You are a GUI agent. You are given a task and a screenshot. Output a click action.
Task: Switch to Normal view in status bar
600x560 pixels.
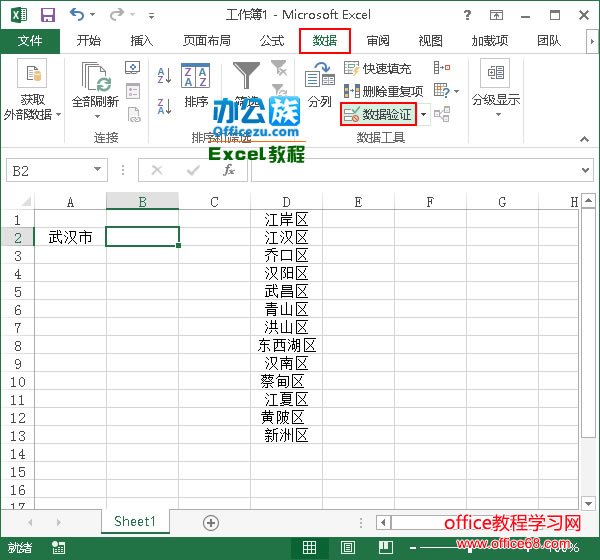coord(309,548)
